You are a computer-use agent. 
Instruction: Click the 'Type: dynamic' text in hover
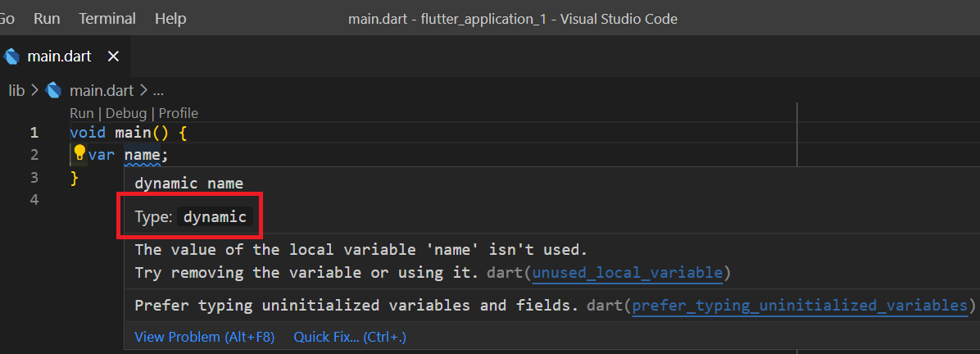193,217
